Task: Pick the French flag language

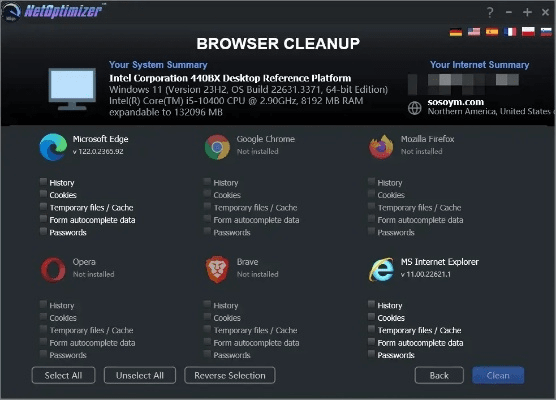Action: 510,32
